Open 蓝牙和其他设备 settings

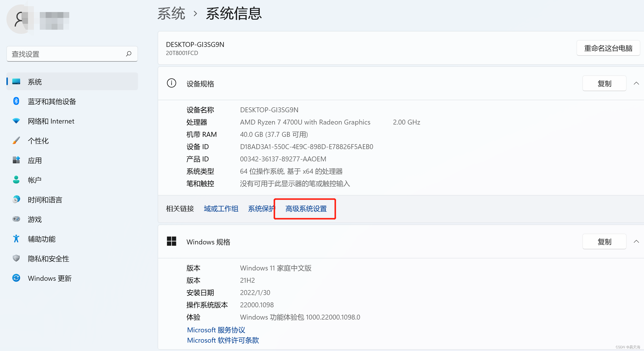[72, 101]
